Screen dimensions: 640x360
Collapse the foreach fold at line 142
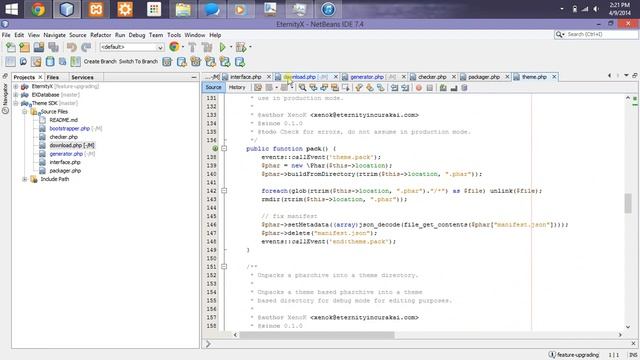point(224,191)
